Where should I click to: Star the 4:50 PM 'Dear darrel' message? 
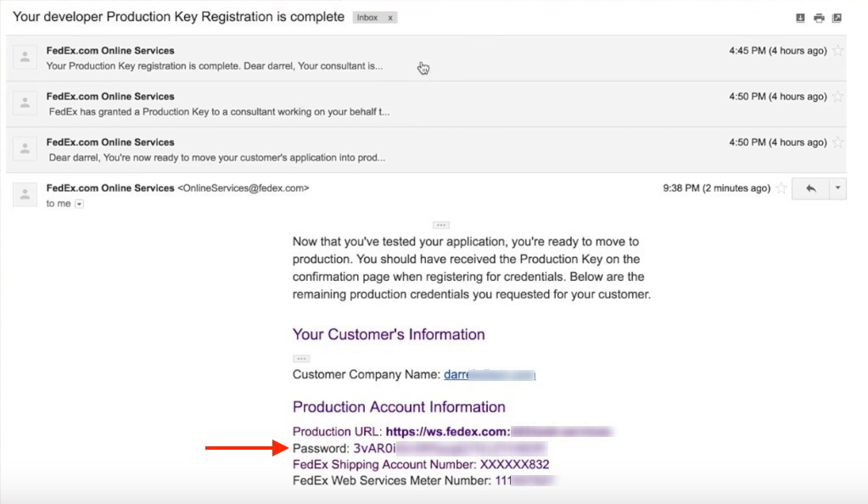(838, 143)
